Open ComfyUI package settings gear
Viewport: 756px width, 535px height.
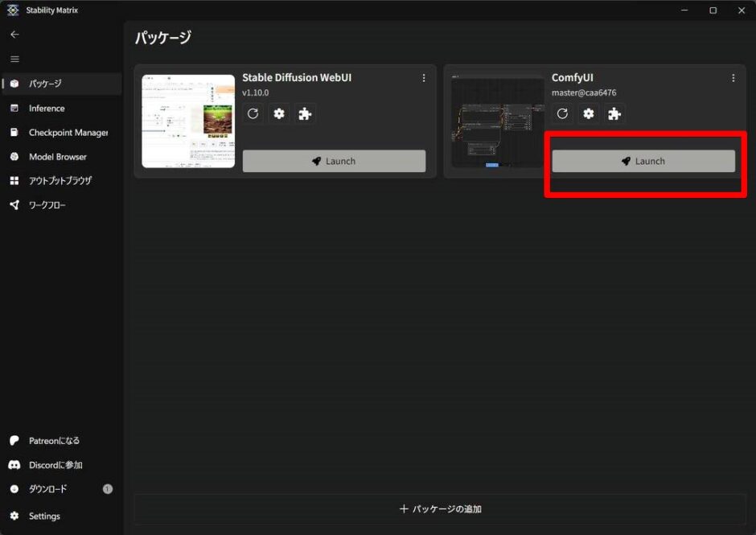click(x=588, y=113)
